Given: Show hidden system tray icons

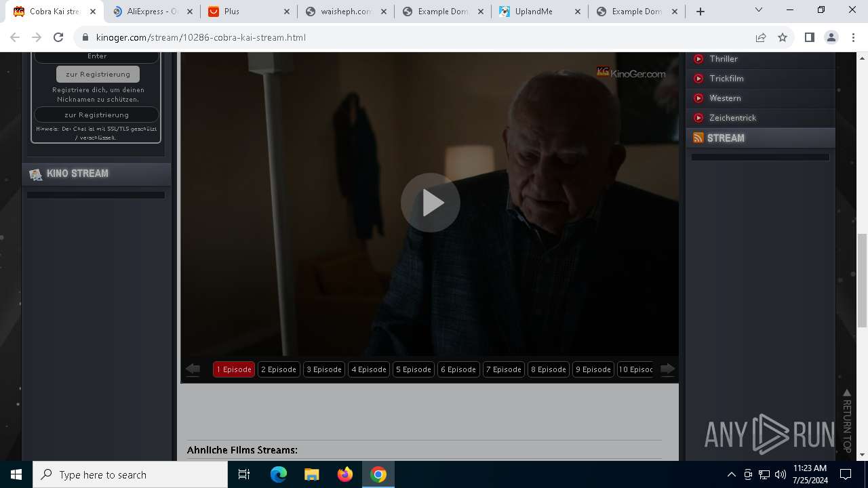Looking at the screenshot, I should pyautogui.click(x=731, y=474).
